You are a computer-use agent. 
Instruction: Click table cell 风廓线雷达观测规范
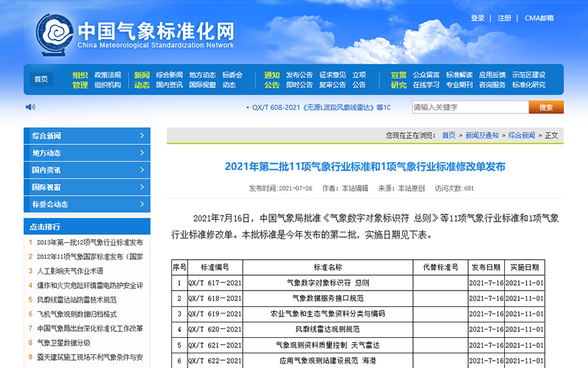point(328,329)
